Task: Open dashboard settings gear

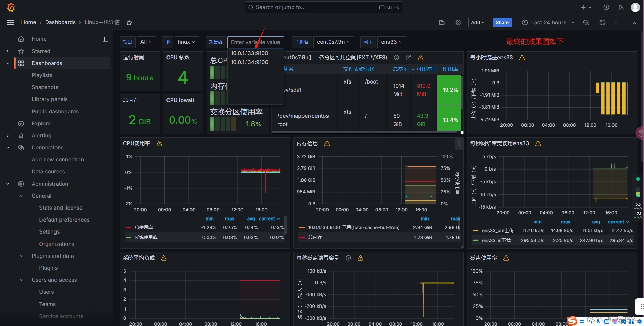Action: pyautogui.click(x=458, y=23)
